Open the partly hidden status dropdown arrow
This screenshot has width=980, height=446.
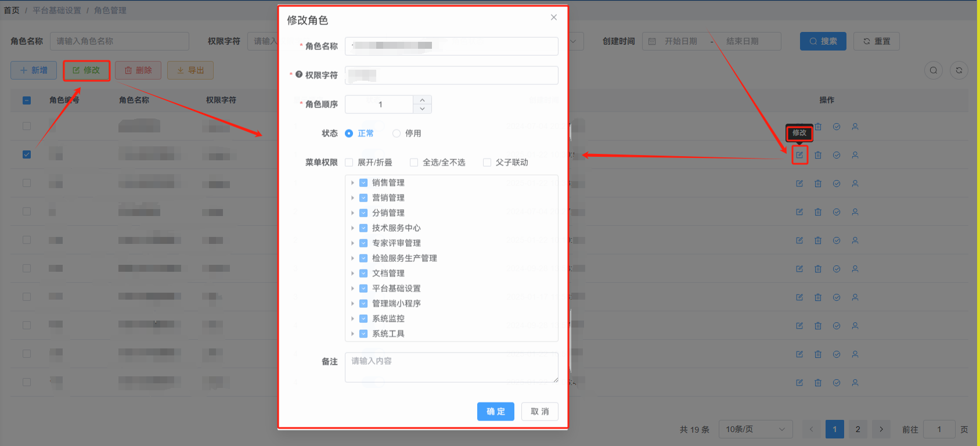[574, 41]
